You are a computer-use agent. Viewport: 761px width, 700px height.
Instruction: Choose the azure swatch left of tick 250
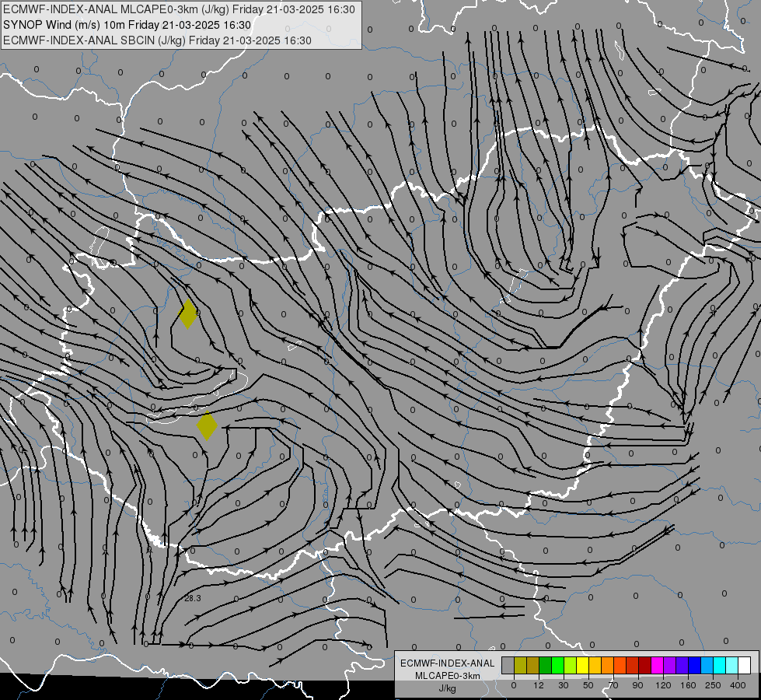707,665
